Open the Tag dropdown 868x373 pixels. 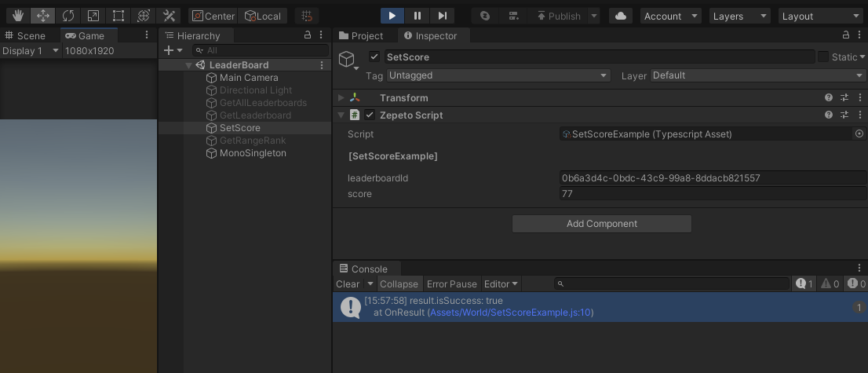pyautogui.click(x=498, y=75)
